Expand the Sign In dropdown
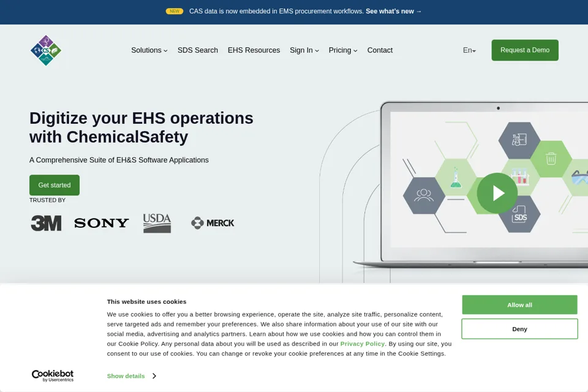This screenshot has height=392, width=588. click(304, 50)
